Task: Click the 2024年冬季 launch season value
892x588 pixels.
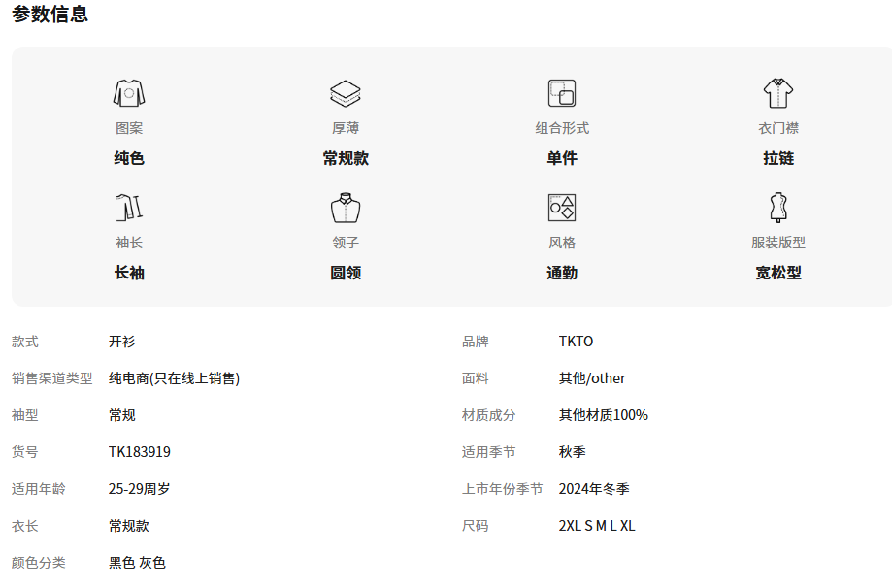Action: tap(594, 489)
